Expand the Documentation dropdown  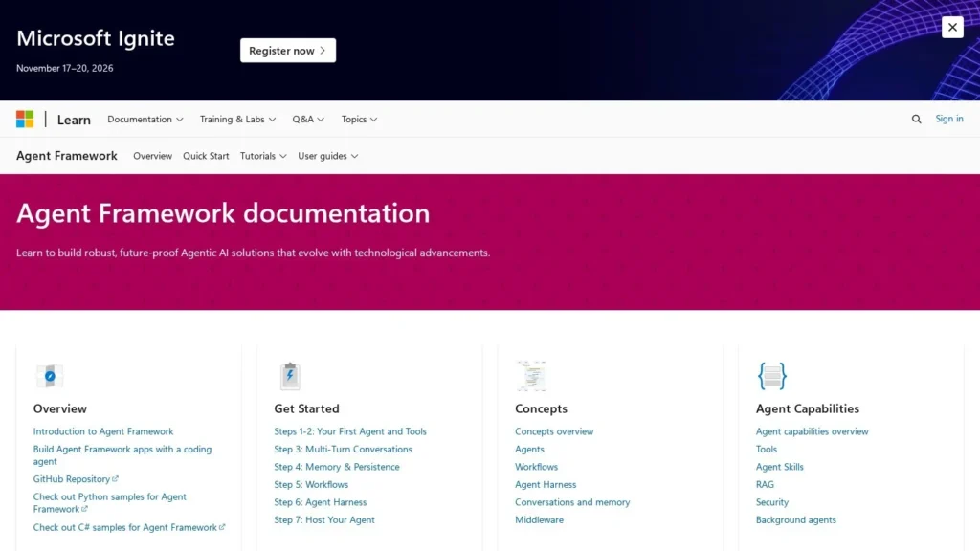pos(145,119)
